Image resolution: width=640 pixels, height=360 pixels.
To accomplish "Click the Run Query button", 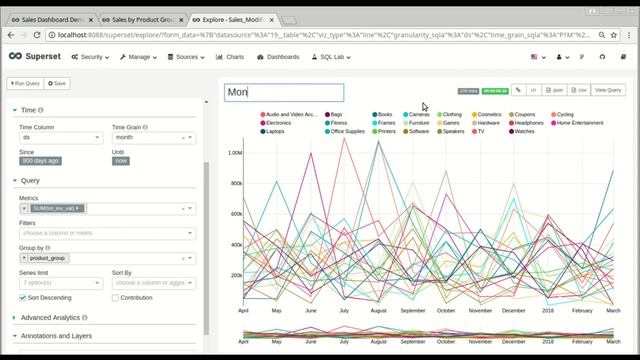I will pyautogui.click(x=25, y=84).
